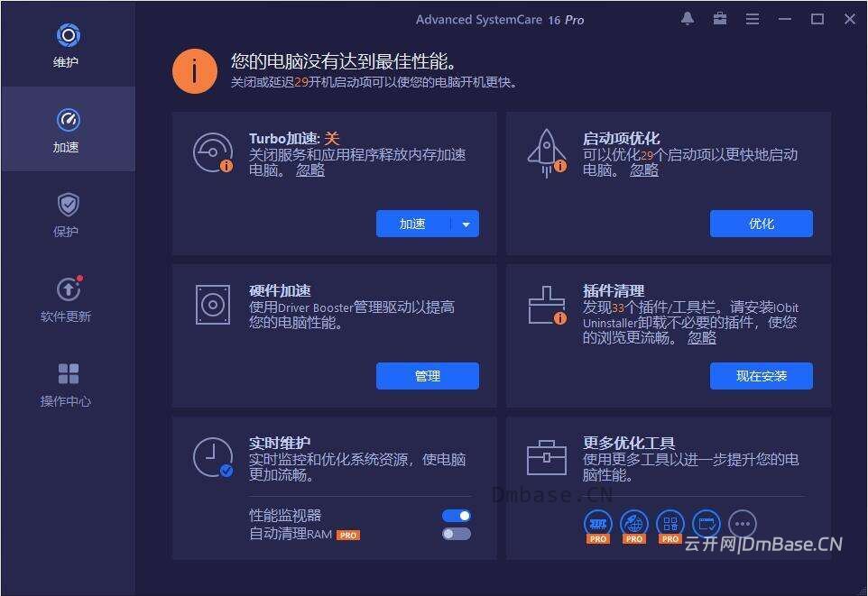Image resolution: width=868 pixels, height=596 pixels.
Task: Click 忽略 link under Turbo加速
Action: pyautogui.click(x=310, y=170)
